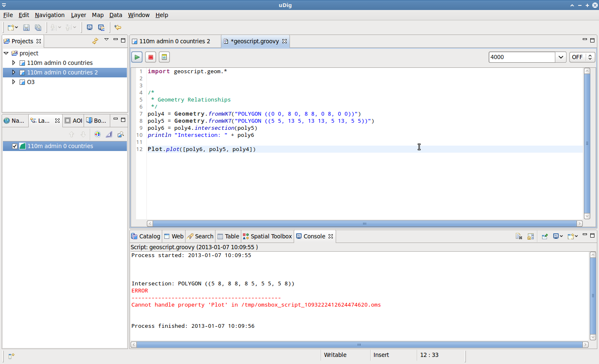Screen dimensions: 599x364
Task: Open Display Selected Console dropdown arrow
Action: 562,236
